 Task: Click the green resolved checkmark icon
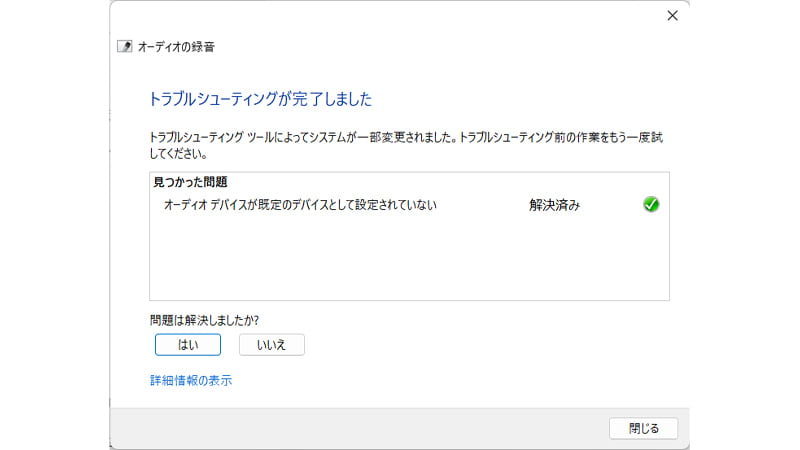651,205
